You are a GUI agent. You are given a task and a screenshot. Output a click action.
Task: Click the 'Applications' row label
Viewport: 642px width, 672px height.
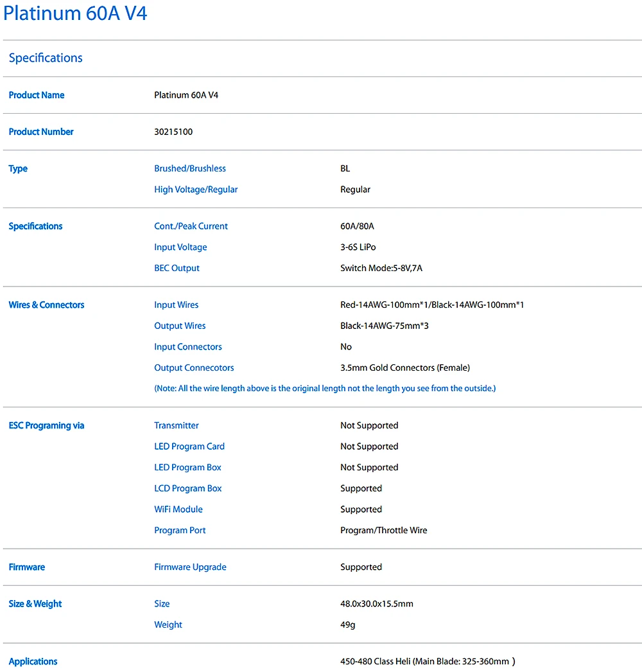pos(33,662)
